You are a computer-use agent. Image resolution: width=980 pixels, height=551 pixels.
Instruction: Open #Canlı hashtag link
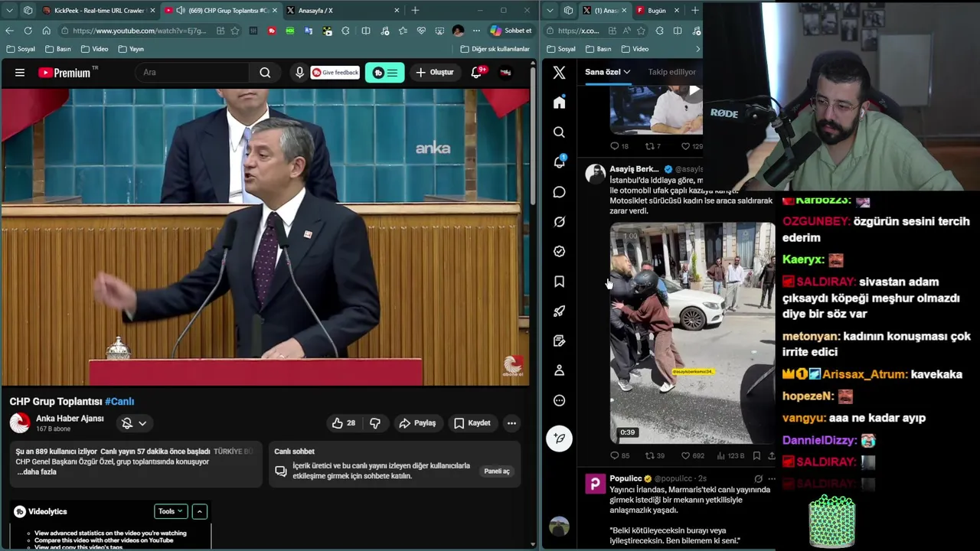(x=119, y=401)
